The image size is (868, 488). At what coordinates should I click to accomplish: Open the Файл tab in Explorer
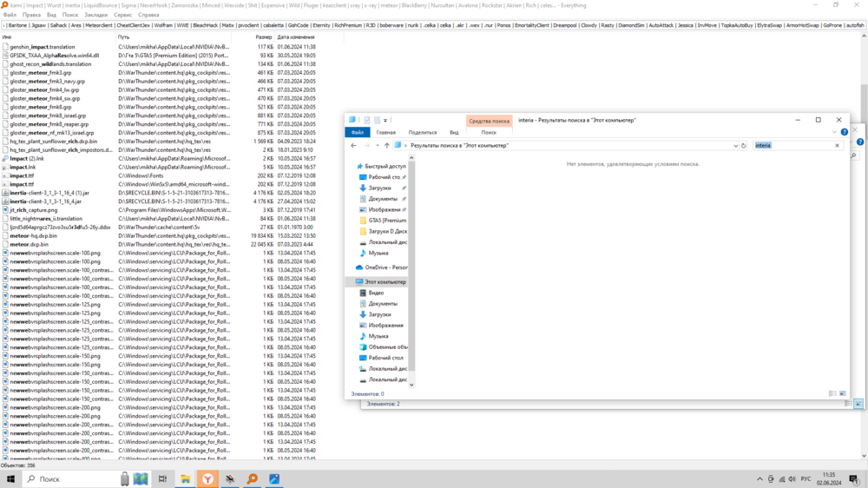(358, 132)
